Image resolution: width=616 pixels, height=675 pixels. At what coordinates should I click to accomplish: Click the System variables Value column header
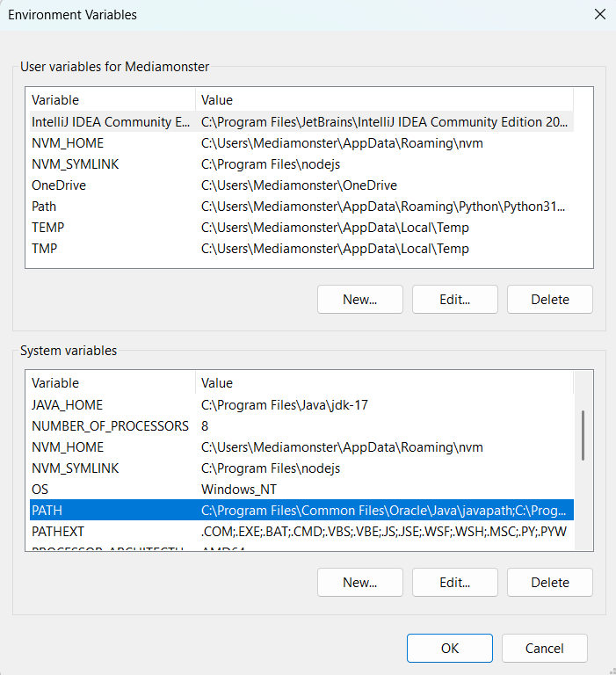coord(384,382)
